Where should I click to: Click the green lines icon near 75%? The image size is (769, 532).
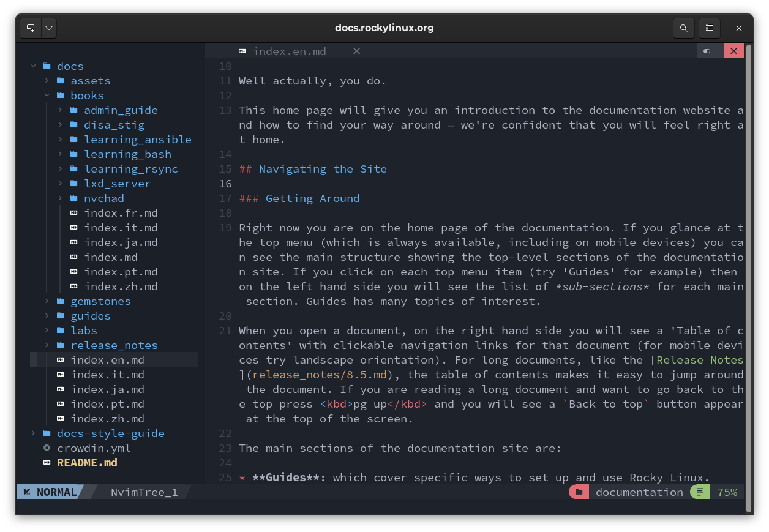click(700, 492)
